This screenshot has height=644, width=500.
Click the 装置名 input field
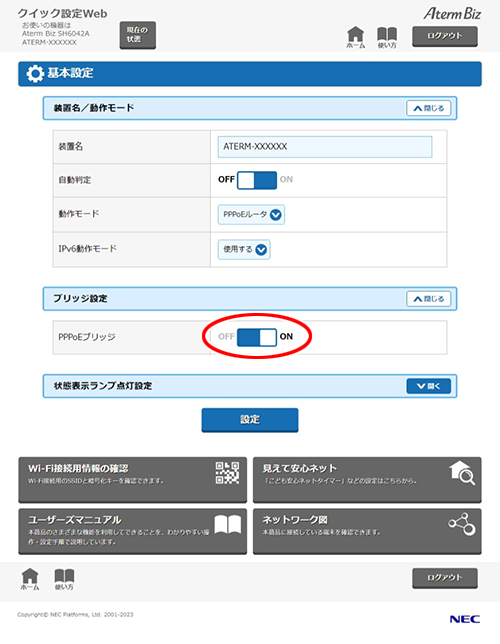(325, 147)
